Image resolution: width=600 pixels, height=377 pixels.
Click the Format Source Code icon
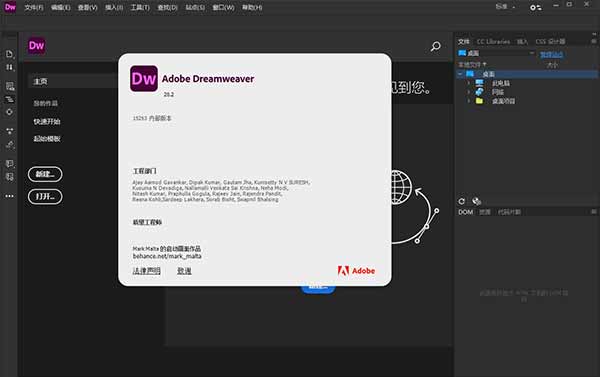click(10, 145)
